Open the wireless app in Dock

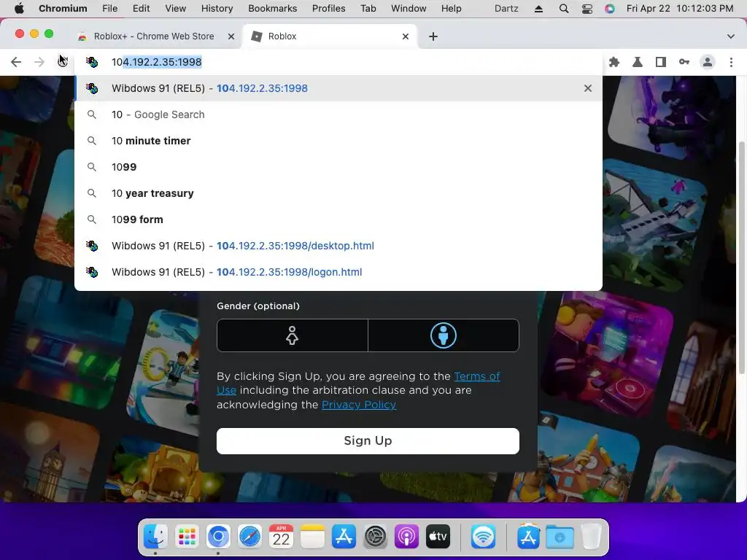(483, 537)
